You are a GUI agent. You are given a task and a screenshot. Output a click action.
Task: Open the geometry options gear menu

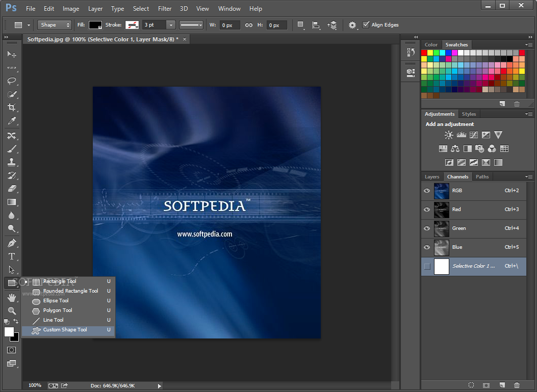352,25
